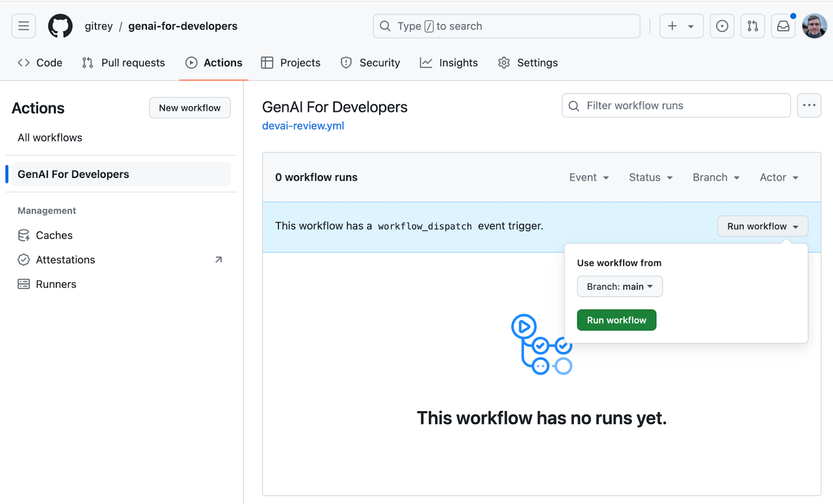Viewport: 833px width, 504px height.
Task: Expand the Status filter dropdown
Action: [651, 177]
